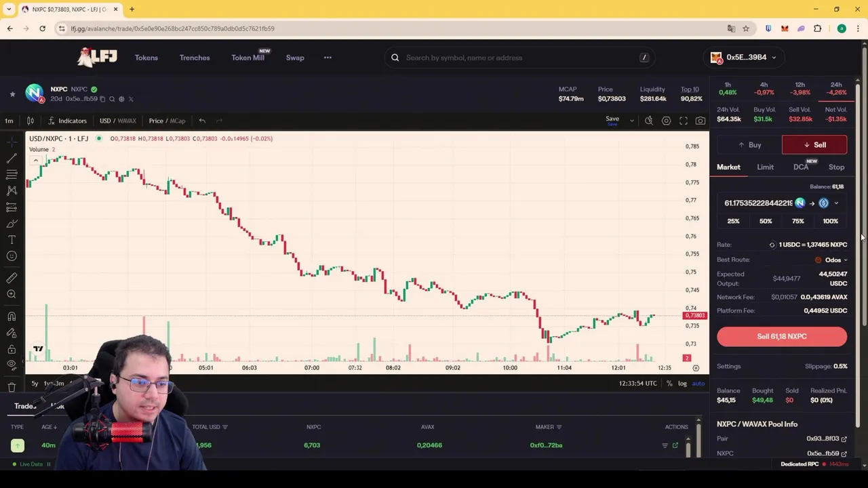Screen dimensions: 868x488
Task: Open the Tokens page
Action: pos(146,58)
